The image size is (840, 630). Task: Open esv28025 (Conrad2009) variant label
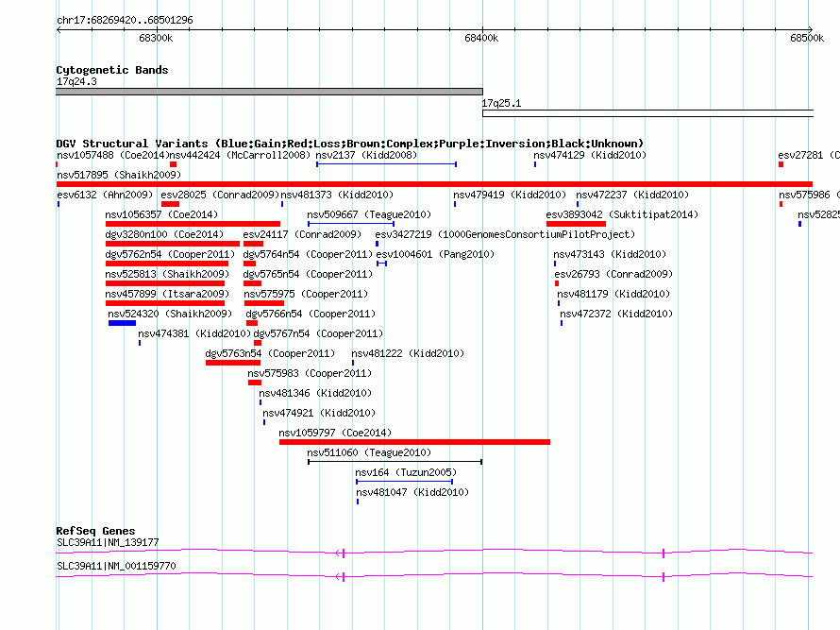pyautogui.click(x=220, y=195)
